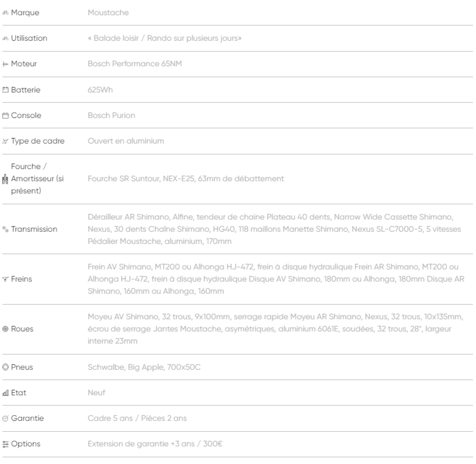Click the wheel icon next to Roues
The image size is (476, 464).
coord(5,329)
